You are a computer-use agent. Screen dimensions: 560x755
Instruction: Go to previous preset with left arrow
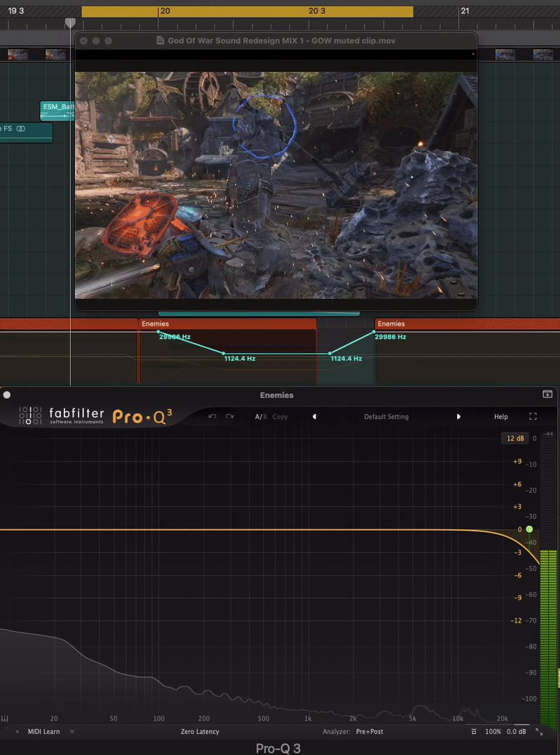click(x=314, y=417)
